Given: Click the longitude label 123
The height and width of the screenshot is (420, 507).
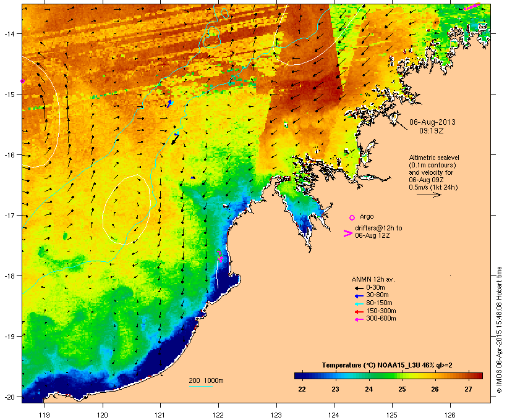Looking at the screenshot, I should 276,415.
